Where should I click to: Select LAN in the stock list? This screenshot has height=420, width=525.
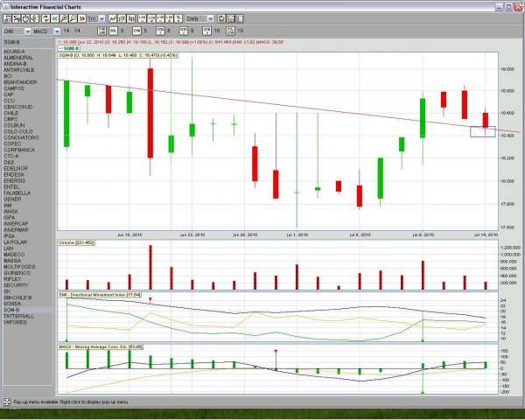9,248
